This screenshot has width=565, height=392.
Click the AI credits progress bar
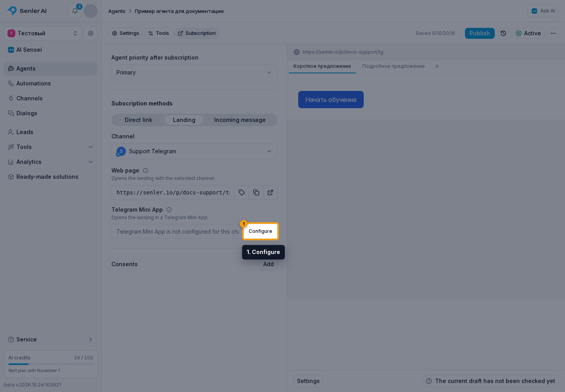pos(51,364)
